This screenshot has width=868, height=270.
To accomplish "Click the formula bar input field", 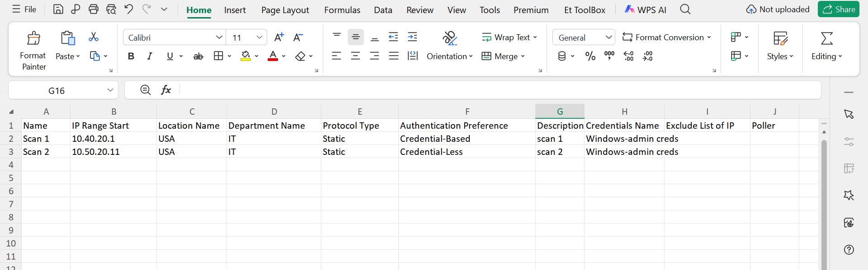I will tap(500, 90).
